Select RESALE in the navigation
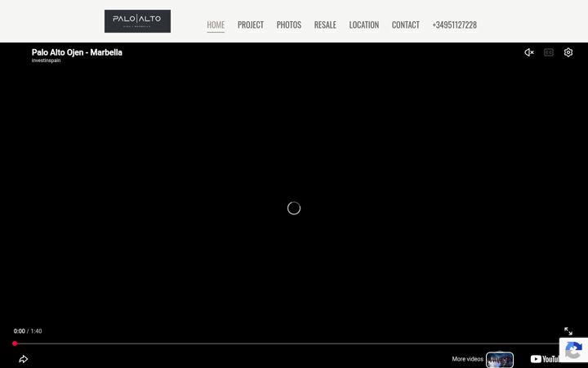Viewport: 588px width, 368px height. point(325,25)
